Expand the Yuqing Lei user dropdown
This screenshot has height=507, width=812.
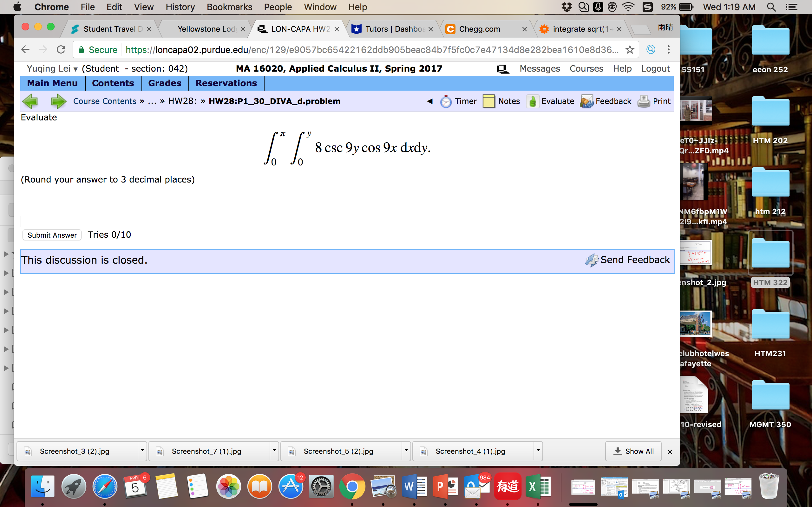[x=75, y=69]
